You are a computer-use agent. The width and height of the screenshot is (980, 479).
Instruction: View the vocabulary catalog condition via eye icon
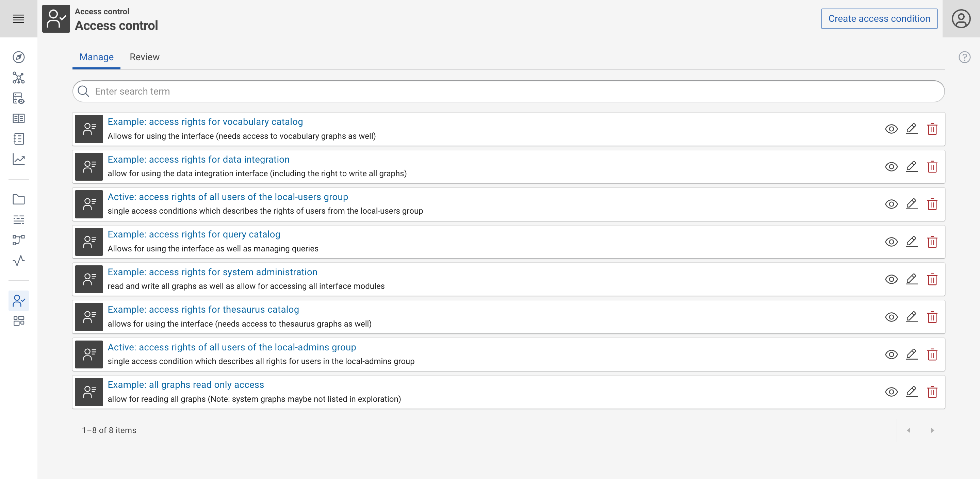point(891,129)
